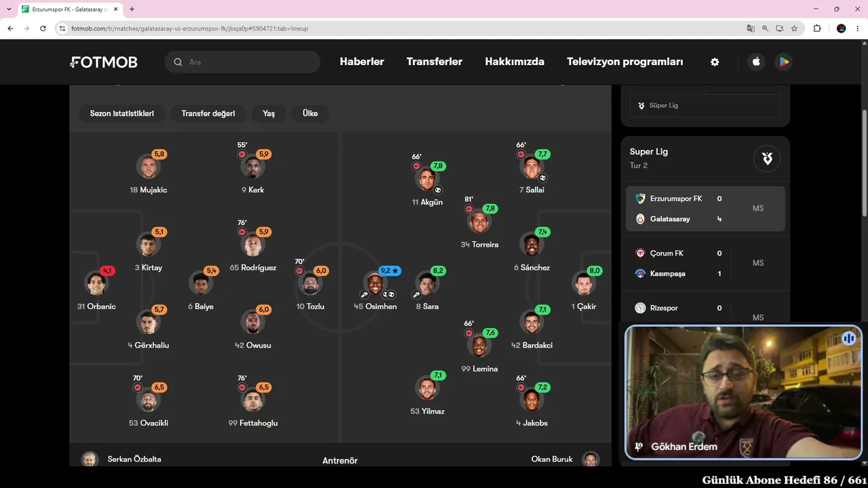This screenshot has width=868, height=488.
Task: Open the Haberler menu
Action: pos(362,62)
